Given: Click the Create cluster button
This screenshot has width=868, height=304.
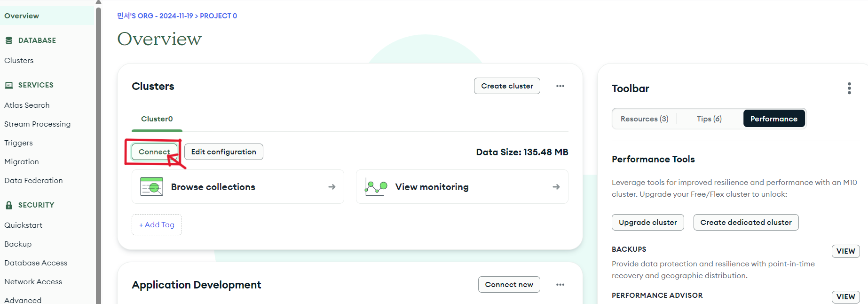Looking at the screenshot, I should pyautogui.click(x=507, y=86).
